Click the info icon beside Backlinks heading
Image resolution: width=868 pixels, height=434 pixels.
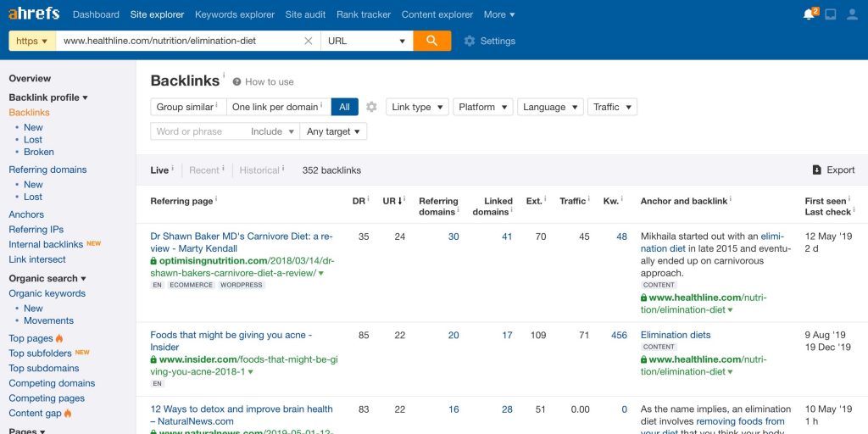click(224, 75)
